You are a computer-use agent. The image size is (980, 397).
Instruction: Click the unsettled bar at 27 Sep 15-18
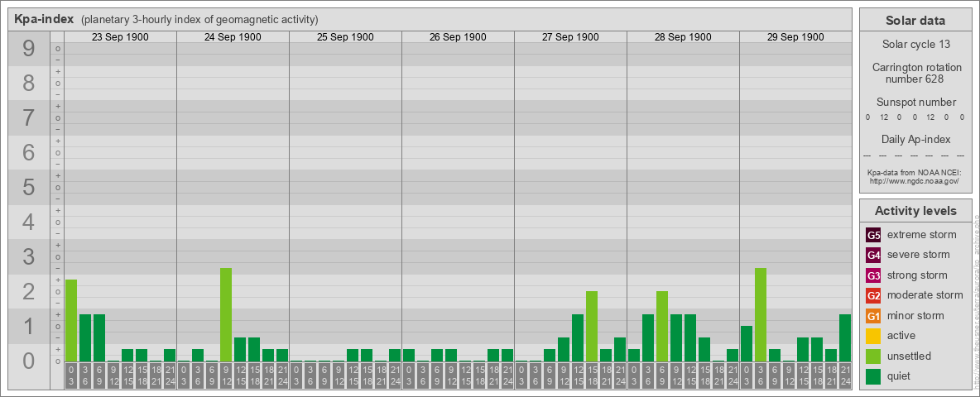(x=592, y=327)
